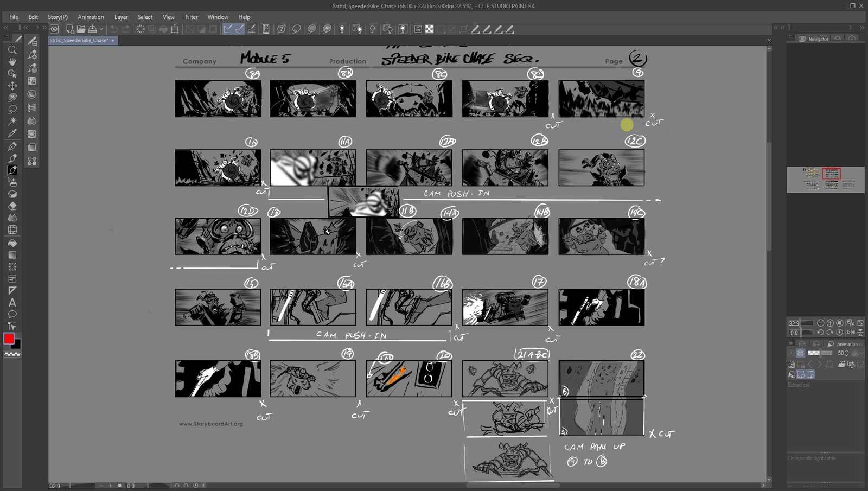The width and height of the screenshot is (868, 491).
Task: Flip canvas horizontally in Navigator
Action: (850, 333)
